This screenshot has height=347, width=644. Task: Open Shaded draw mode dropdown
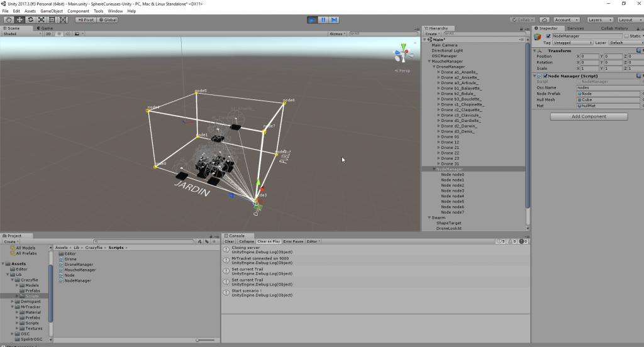click(22, 34)
